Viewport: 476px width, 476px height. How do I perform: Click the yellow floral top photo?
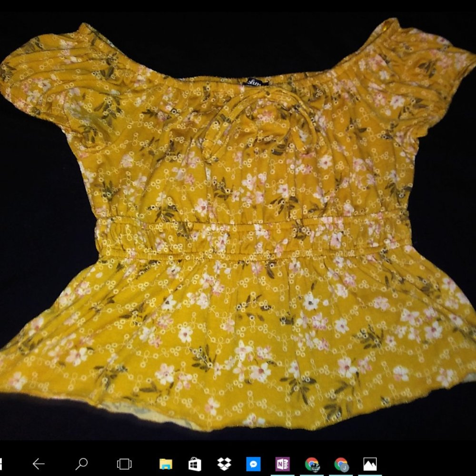click(238, 225)
